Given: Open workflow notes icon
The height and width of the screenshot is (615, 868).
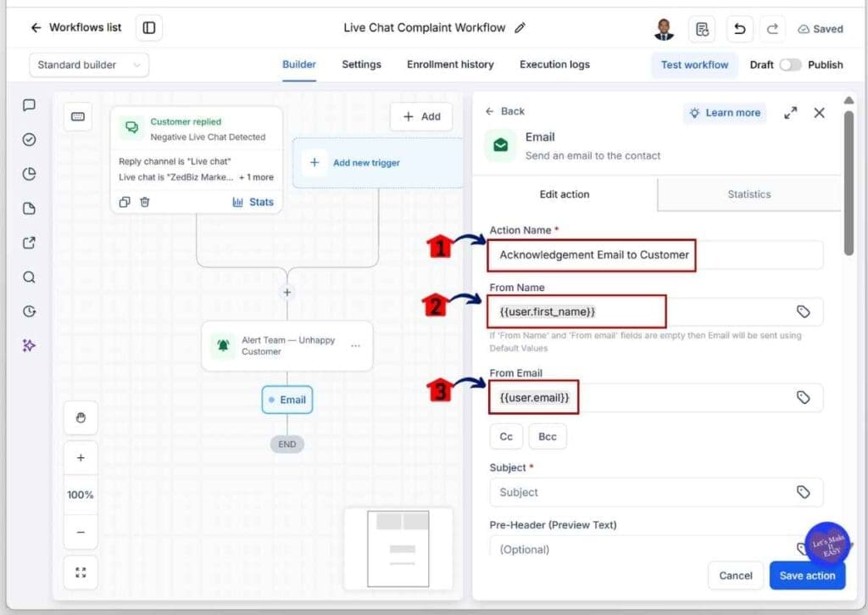Looking at the screenshot, I should pyautogui.click(x=702, y=29).
